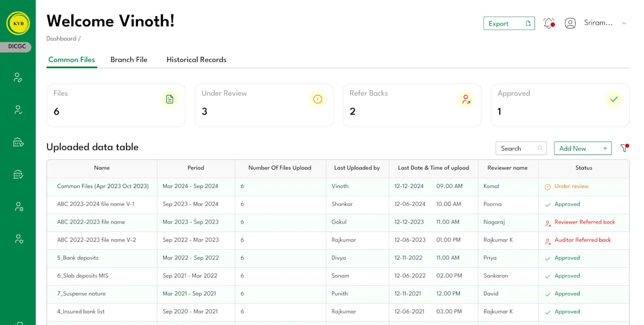The image size is (644, 325).
Task: Click the Approved checkmark icon
Action: (x=614, y=99)
